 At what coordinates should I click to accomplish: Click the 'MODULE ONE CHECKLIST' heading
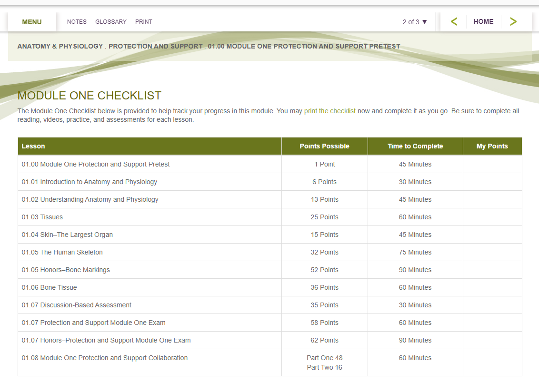90,96
